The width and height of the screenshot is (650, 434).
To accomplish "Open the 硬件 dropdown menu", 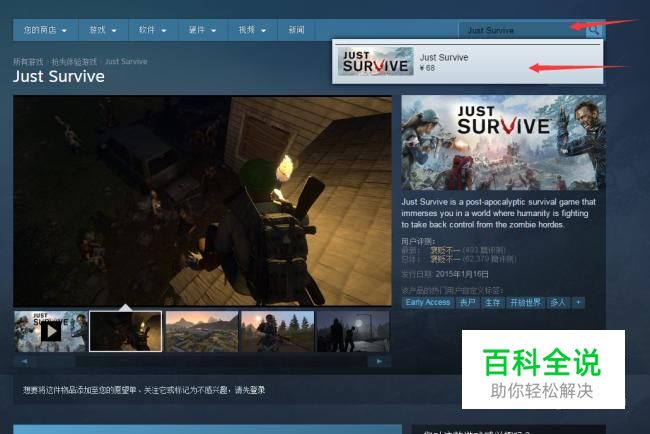I will 202,30.
